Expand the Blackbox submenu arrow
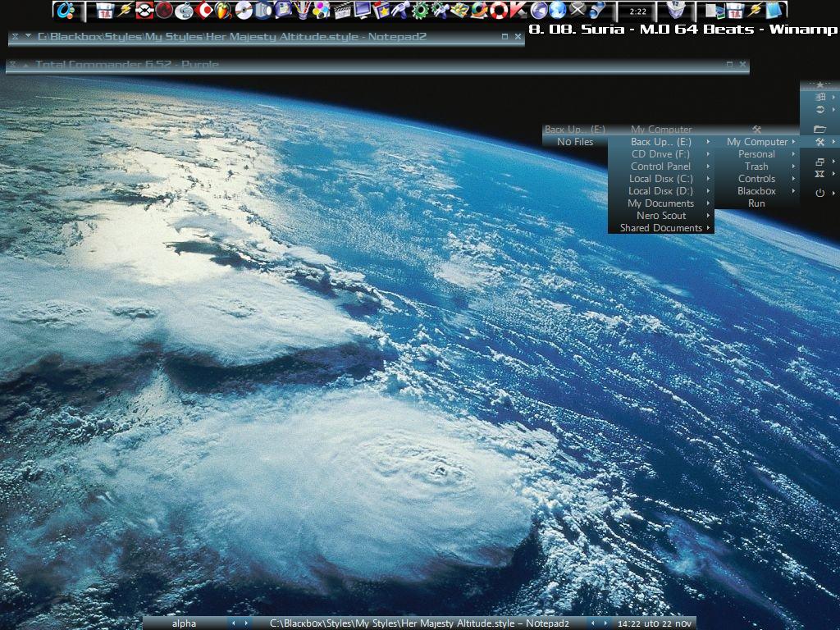Image resolution: width=840 pixels, height=630 pixels. (793, 191)
